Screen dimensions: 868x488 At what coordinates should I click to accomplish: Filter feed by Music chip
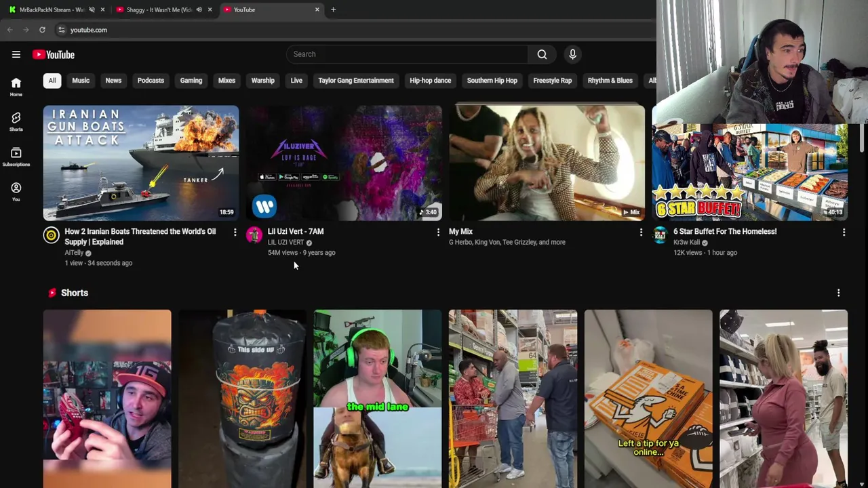[81, 81]
